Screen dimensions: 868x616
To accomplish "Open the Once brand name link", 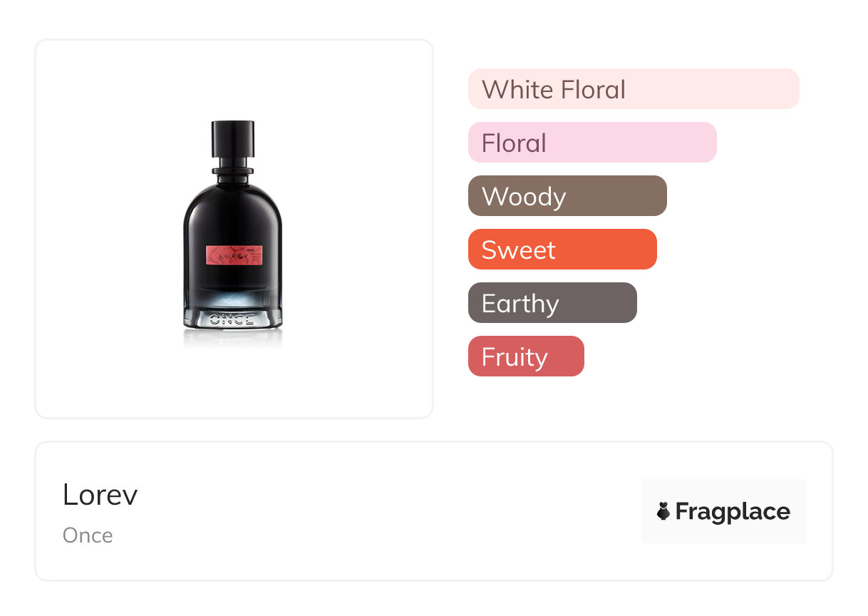I will pyautogui.click(x=88, y=535).
